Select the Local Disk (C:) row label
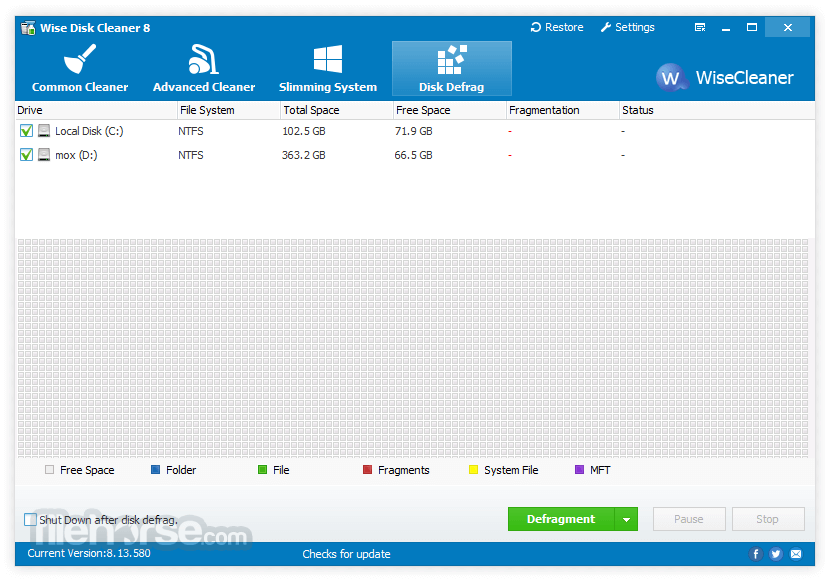The image size is (828, 581). pyautogui.click(x=89, y=131)
